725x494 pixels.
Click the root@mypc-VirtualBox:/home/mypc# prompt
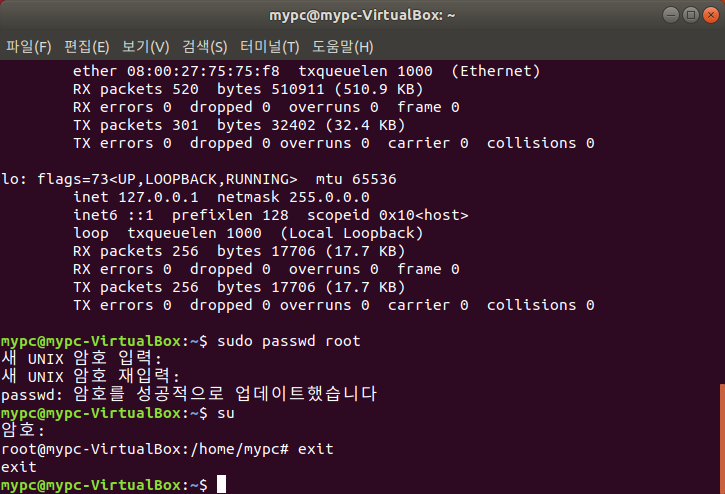pos(145,449)
